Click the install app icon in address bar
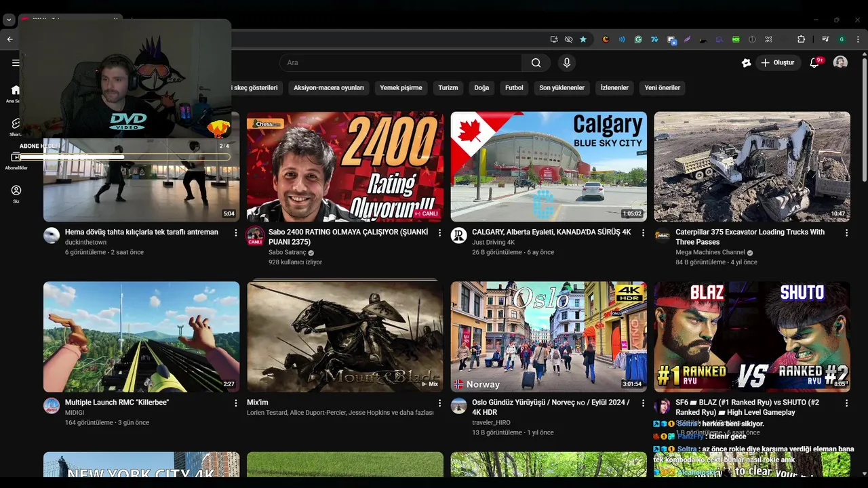 [554, 39]
